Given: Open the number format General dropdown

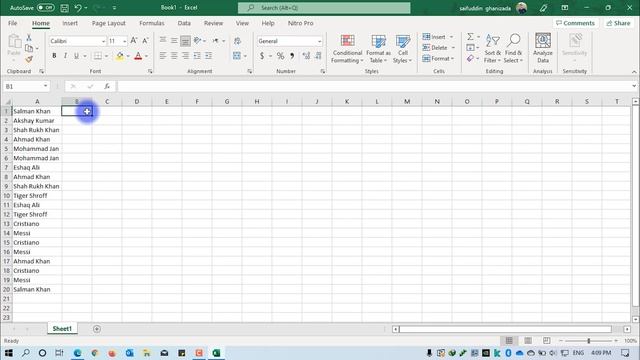Looking at the screenshot, I should [319, 41].
